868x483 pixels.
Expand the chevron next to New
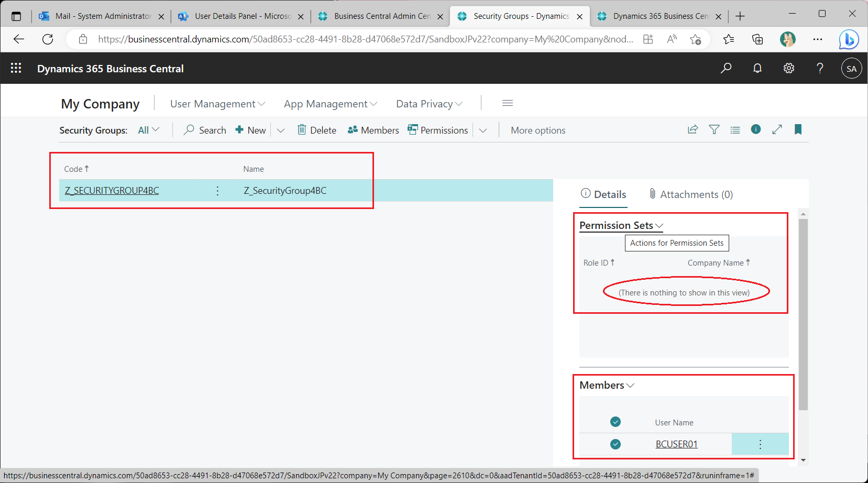pos(281,129)
